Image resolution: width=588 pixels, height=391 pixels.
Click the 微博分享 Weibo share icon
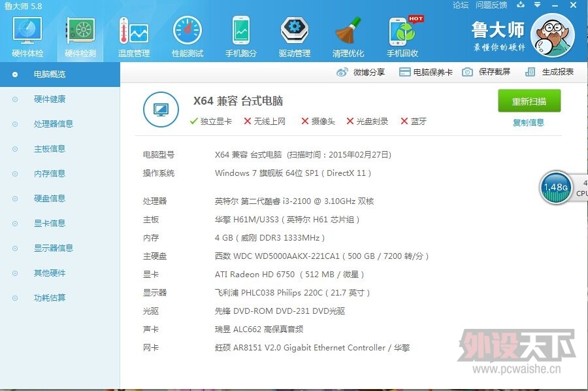(342, 72)
